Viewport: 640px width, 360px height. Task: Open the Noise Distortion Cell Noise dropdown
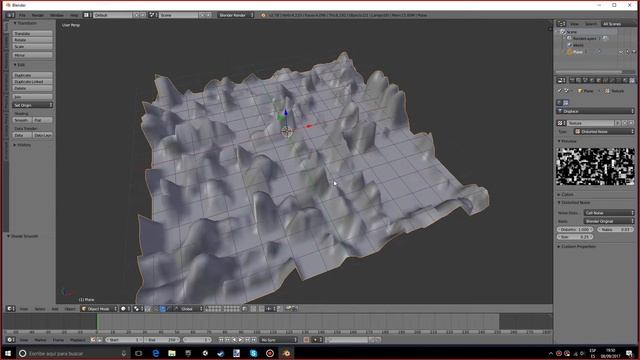[609, 213]
